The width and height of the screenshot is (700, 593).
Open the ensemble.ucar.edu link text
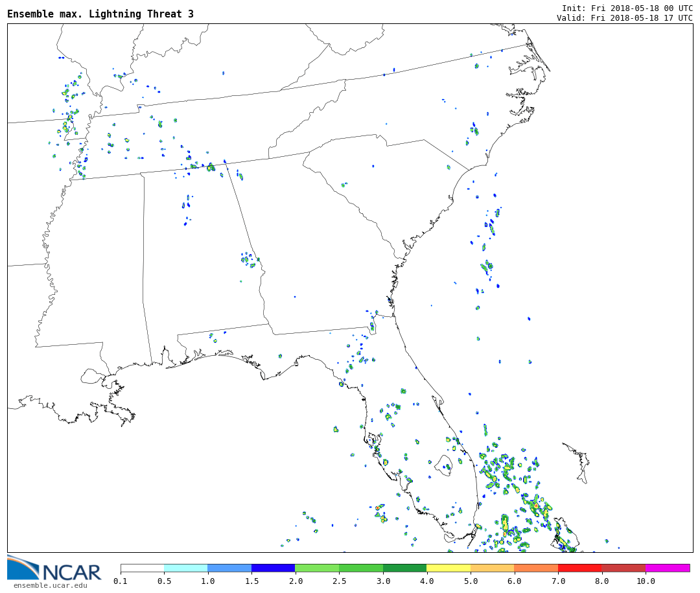(x=50, y=586)
